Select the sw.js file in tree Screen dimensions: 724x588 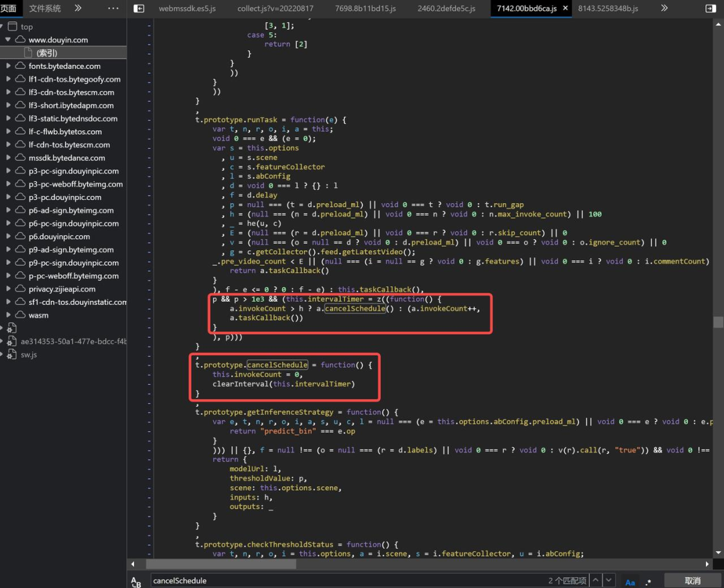[x=29, y=355]
